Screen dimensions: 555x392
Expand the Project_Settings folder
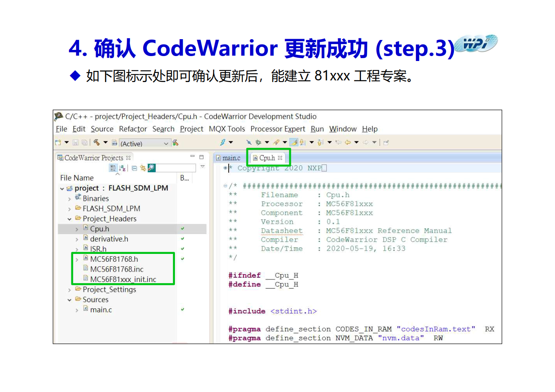[70, 289]
